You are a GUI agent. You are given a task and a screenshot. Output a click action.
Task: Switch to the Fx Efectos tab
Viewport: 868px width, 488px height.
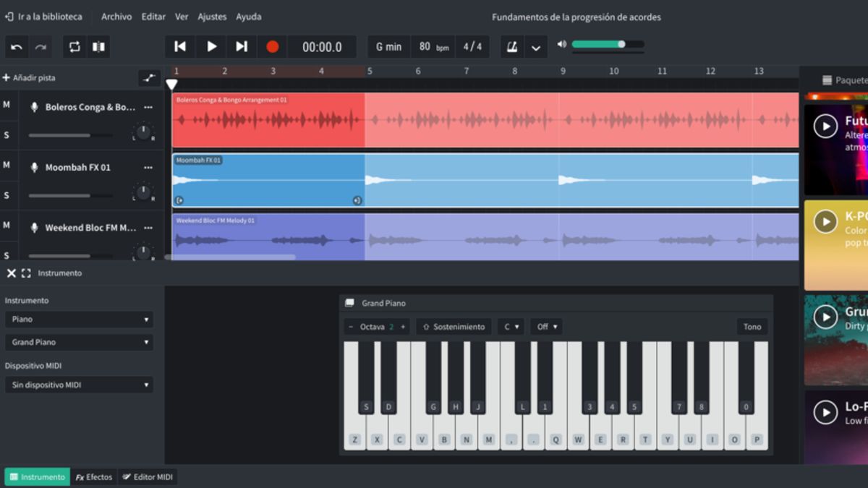click(93, 477)
